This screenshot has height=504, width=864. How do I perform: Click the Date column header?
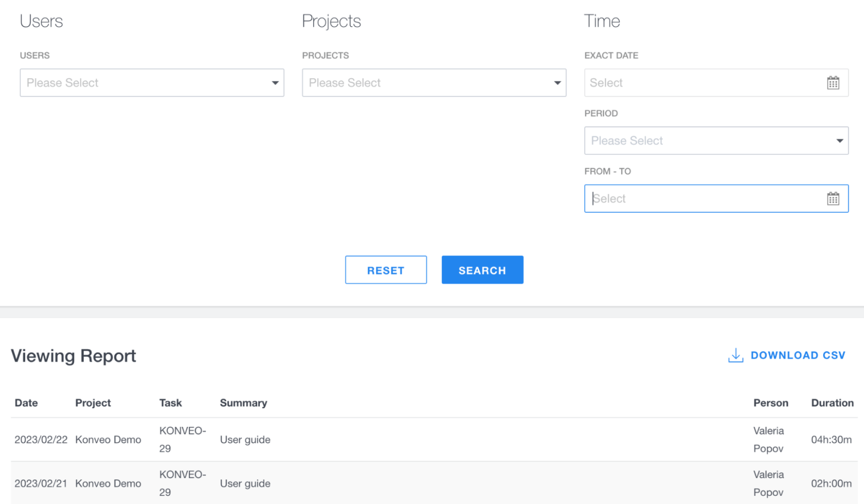click(26, 403)
